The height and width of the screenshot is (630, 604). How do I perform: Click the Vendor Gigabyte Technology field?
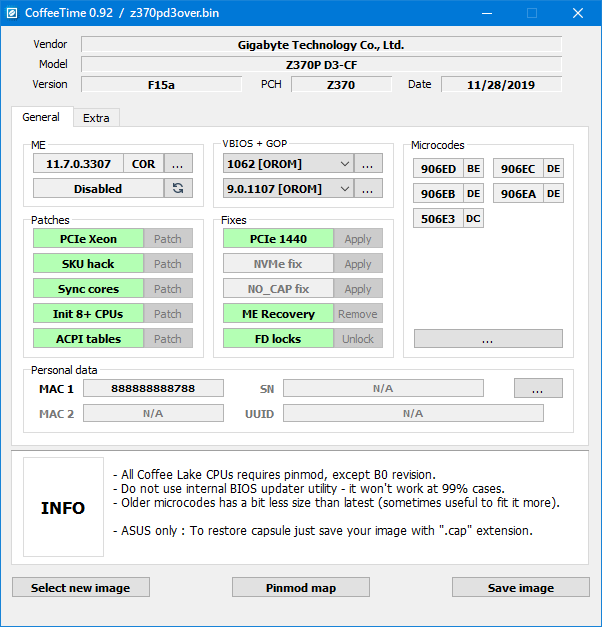(x=321, y=45)
